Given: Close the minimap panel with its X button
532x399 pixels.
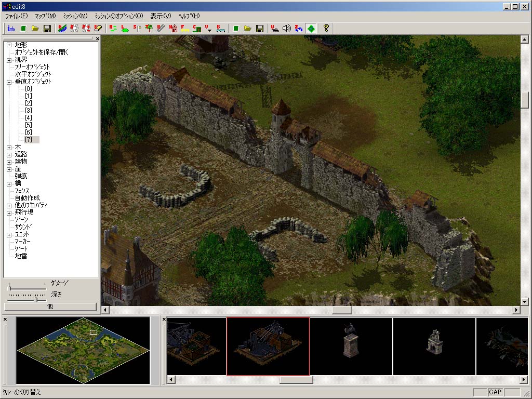Looking at the screenshot, I should 5,320.
